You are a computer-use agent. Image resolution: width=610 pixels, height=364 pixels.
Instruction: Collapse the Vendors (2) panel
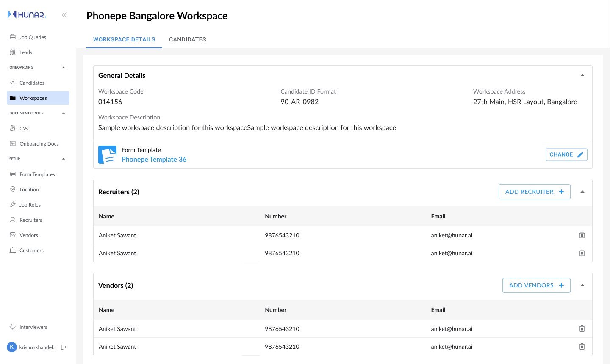pos(582,285)
